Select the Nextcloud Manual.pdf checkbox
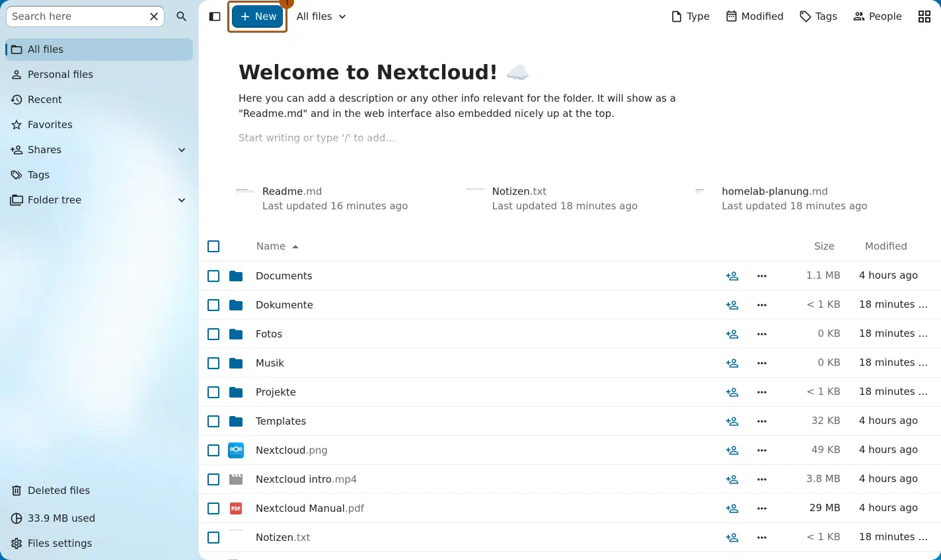 (x=213, y=508)
